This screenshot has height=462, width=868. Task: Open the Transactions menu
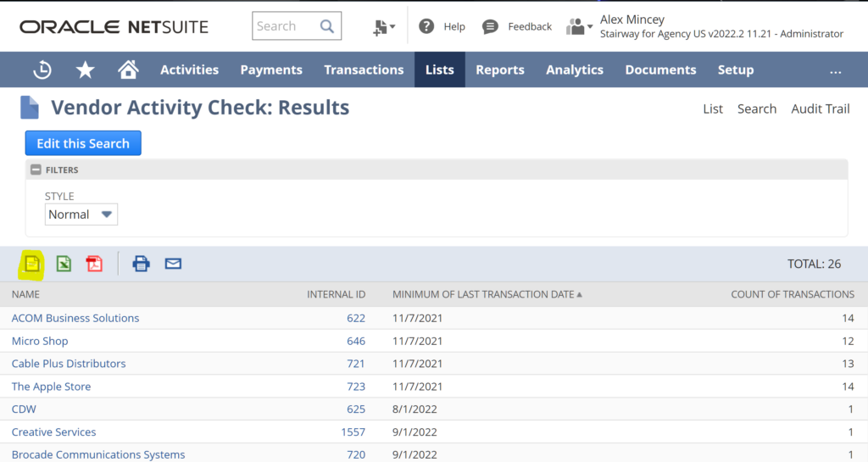click(x=364, y=70)
